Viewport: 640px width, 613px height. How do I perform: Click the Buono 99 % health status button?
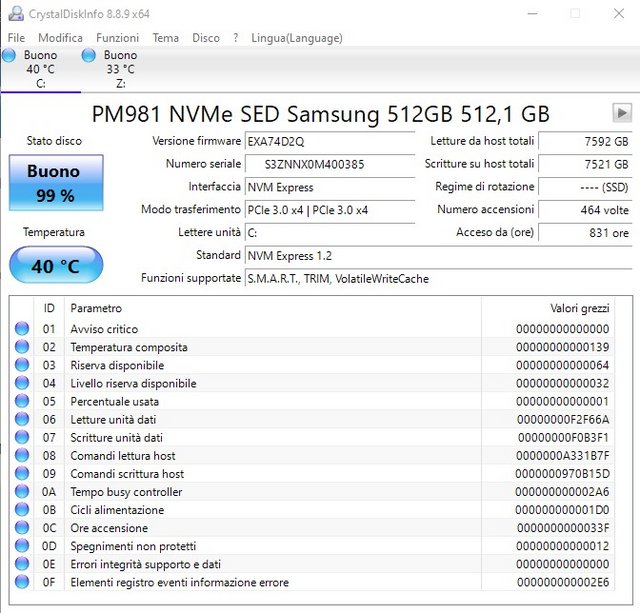[56, 183]
